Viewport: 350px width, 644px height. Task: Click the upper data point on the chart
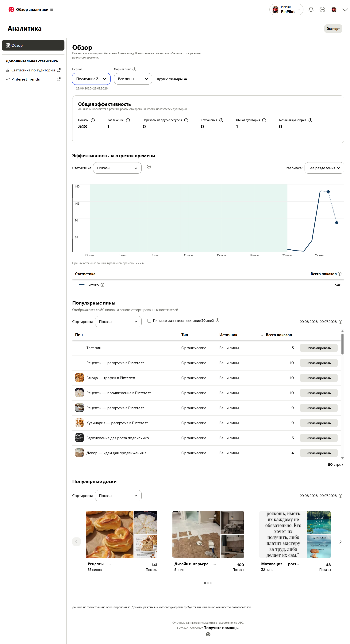click(328, 192)
